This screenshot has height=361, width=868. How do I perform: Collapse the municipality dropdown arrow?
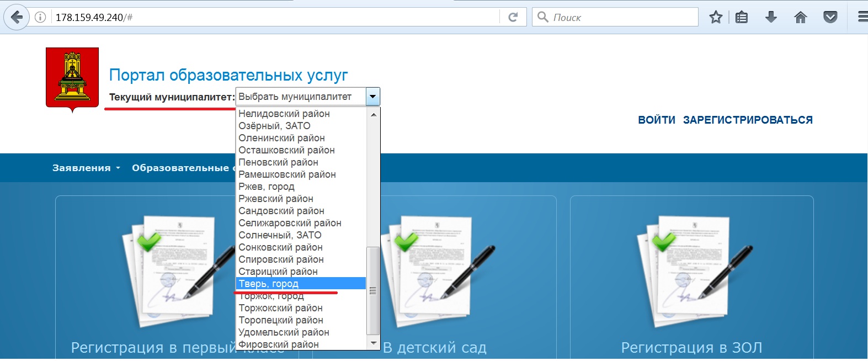click(373, 97)
